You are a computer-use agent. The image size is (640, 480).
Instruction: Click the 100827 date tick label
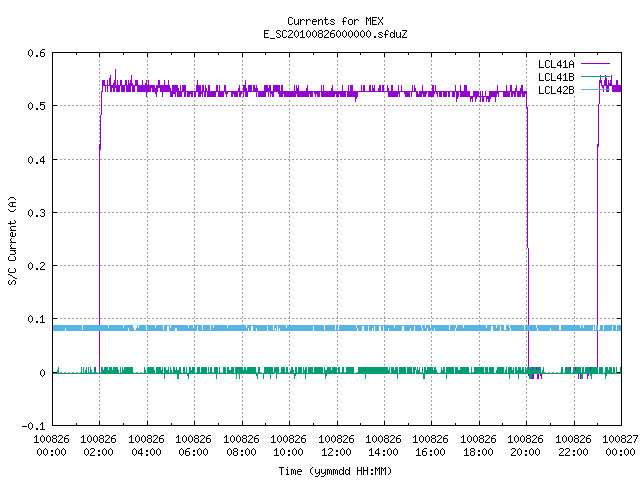point(620,439)
